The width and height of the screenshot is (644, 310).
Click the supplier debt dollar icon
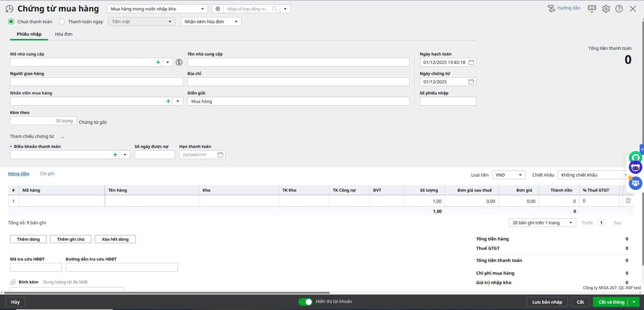coord(179,62)
